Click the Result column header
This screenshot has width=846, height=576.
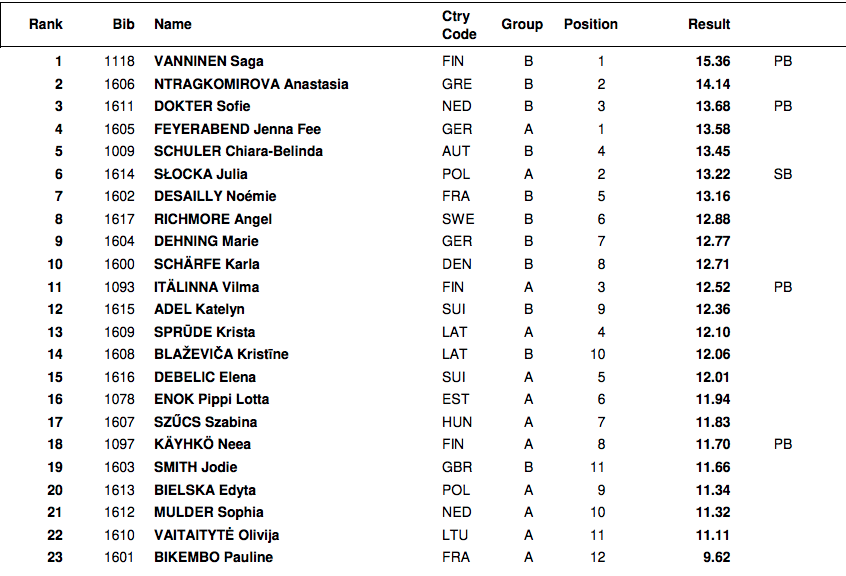709,24
